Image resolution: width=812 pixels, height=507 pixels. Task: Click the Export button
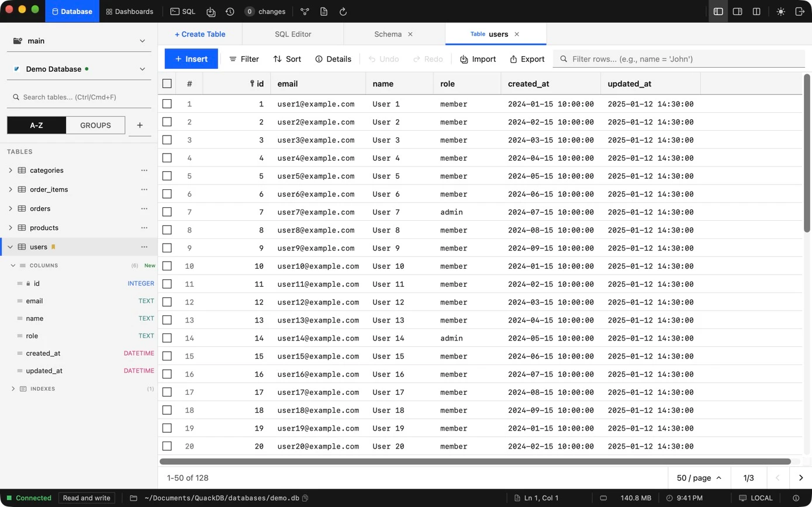coord(527,59)
